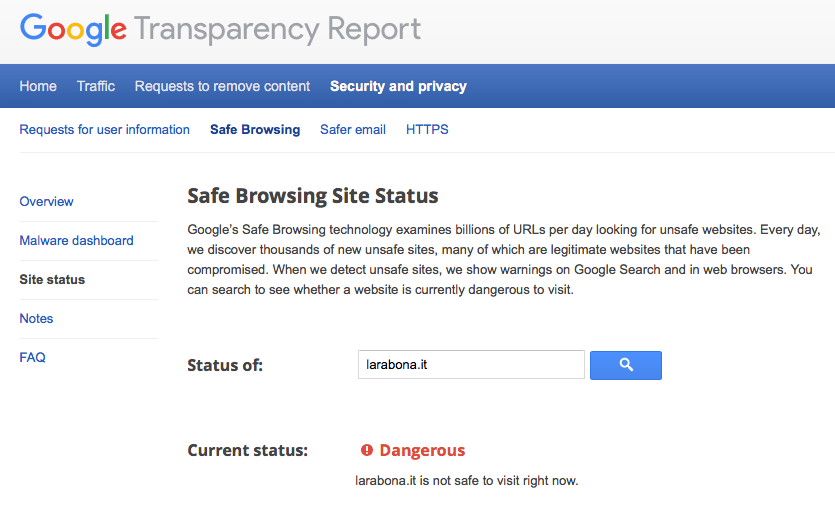Select Site status in sidebar
The image size is (835, 509).
tap(52, 279)
